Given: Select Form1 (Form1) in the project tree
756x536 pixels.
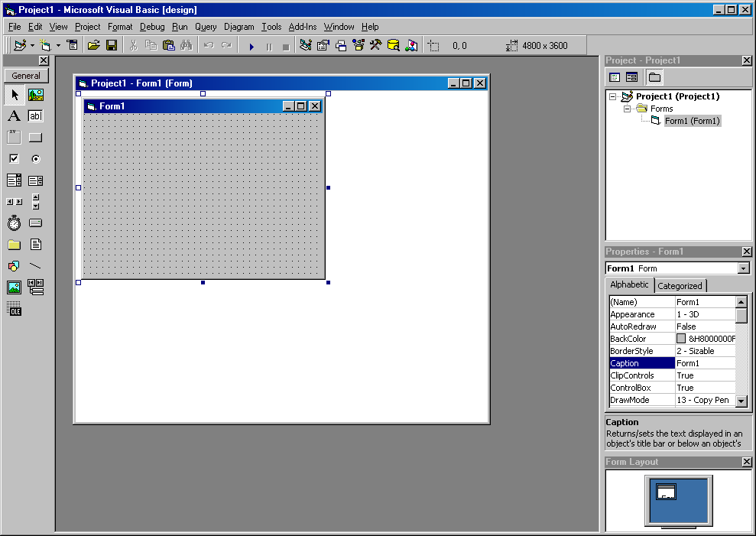Looking at the screenshot, I should click(x=693, y=121).
